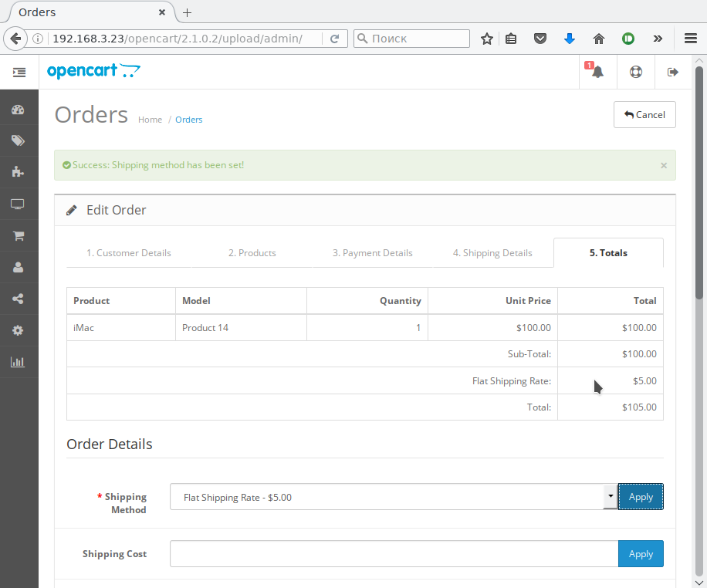View site information icon in address bar

(x=38, y=39)
